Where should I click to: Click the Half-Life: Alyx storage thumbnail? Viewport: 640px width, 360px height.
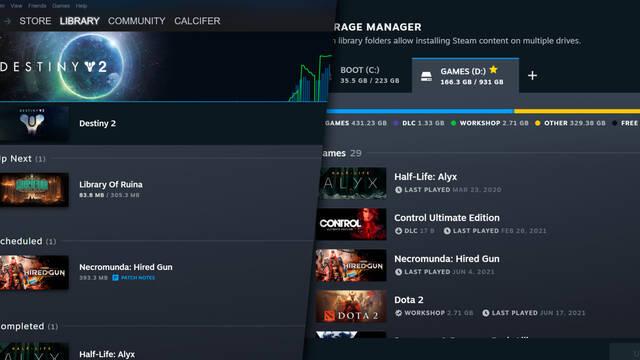tap(352, 183)
